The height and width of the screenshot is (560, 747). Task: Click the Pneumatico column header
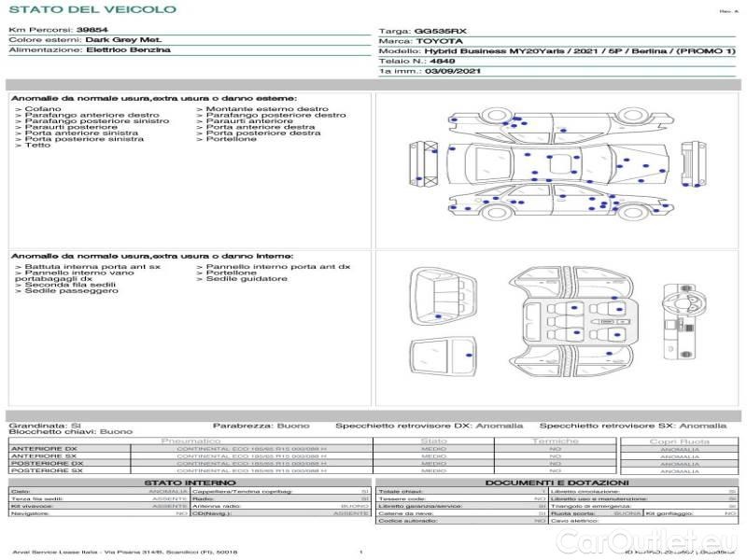point(191,441)
